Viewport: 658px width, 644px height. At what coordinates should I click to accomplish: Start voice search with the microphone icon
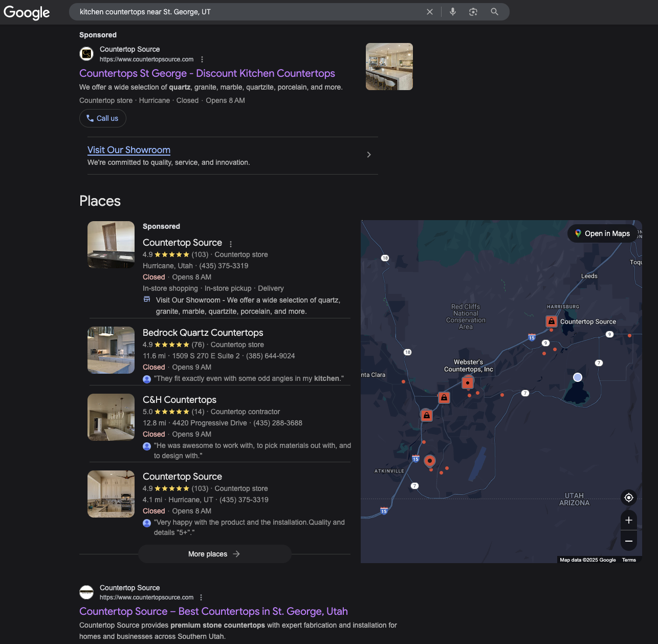click(453, 12)
